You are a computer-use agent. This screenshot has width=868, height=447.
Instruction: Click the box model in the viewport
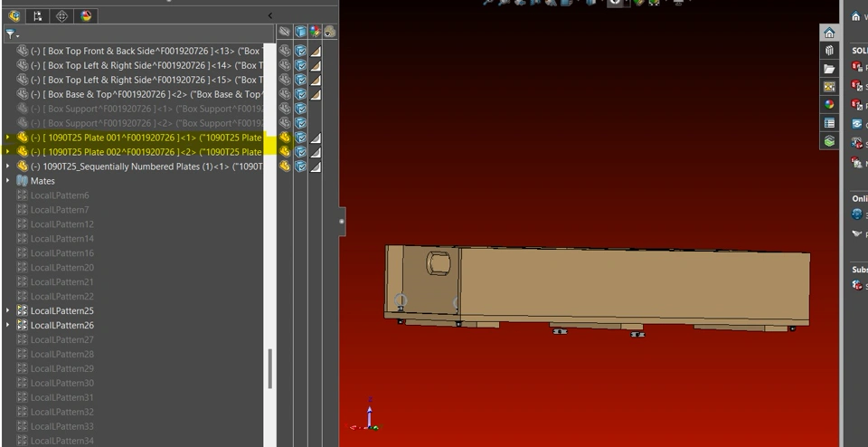tap(598, 290)
